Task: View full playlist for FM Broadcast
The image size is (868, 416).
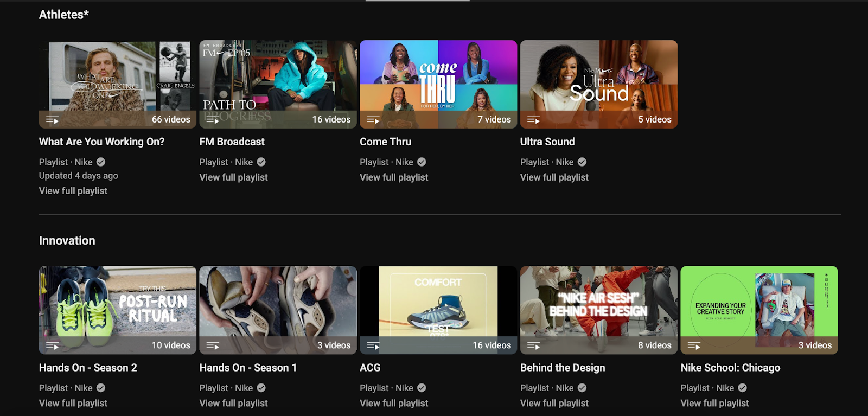Action: (234, 177)
